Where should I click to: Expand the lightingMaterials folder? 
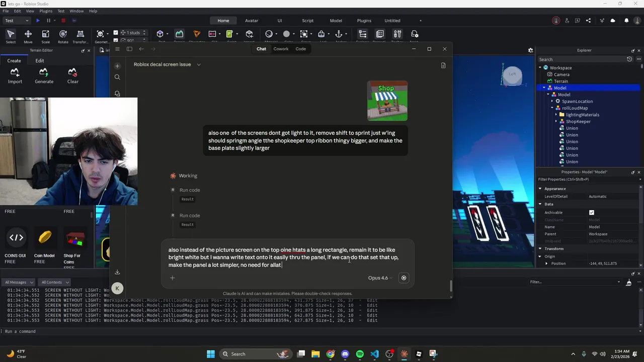click(x=556, y=115)
